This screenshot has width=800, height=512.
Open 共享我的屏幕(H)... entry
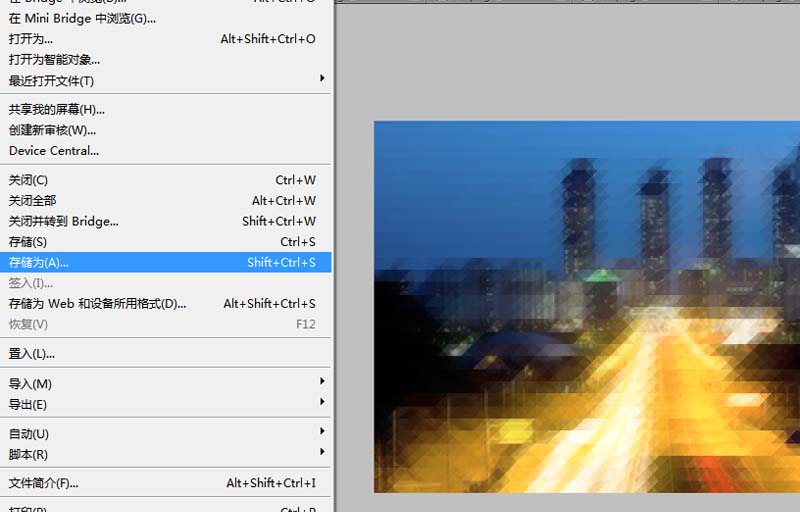click(x=165, y=109)
